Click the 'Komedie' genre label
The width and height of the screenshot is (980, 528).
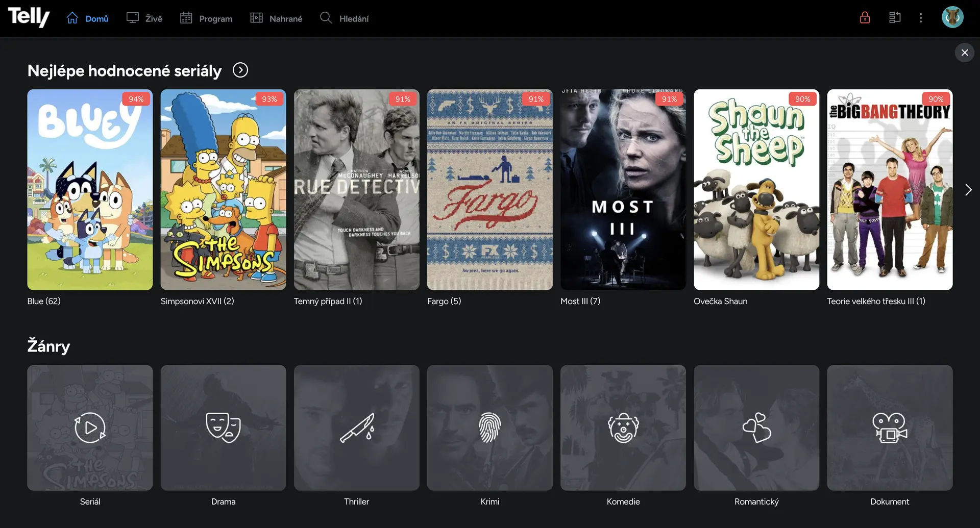(623, 501)
